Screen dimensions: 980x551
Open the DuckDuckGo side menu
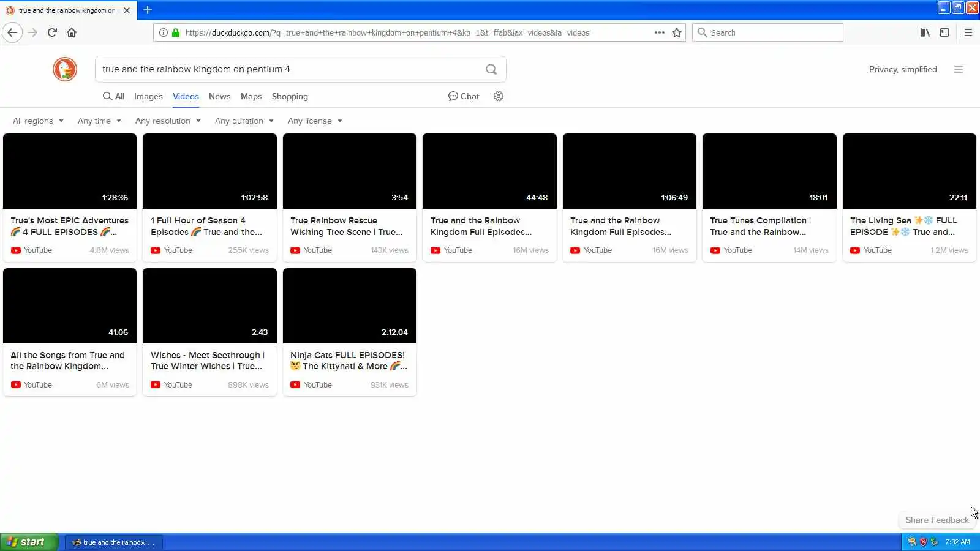pos(959,69)
